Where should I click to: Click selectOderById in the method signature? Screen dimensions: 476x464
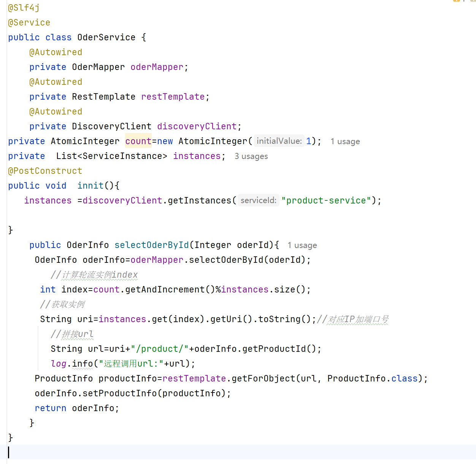[152, 245]
